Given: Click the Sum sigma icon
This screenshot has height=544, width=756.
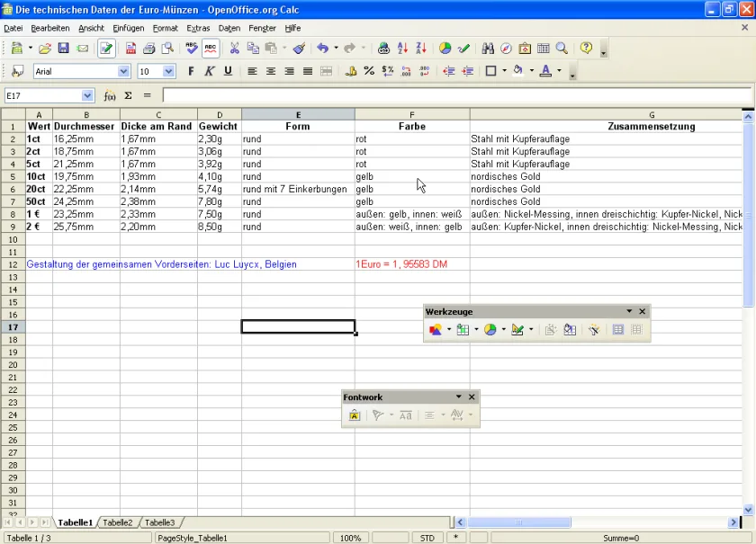Looking at the screenshot, I should (x=128, y=96).
